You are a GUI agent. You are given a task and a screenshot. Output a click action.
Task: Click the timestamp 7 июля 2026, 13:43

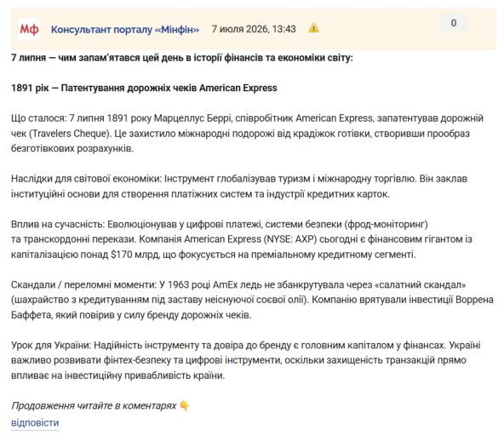pos(254,29)
